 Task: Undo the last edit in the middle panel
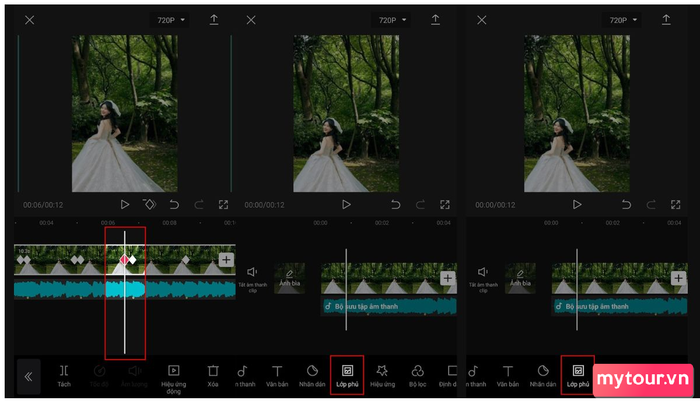[x=396, y=205]
